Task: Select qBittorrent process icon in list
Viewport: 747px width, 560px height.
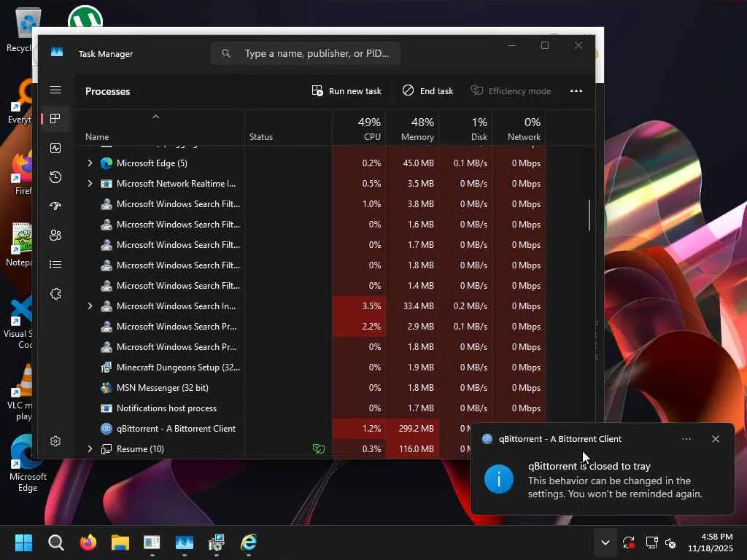Action: pyautogui.click(x=107, y=429)
